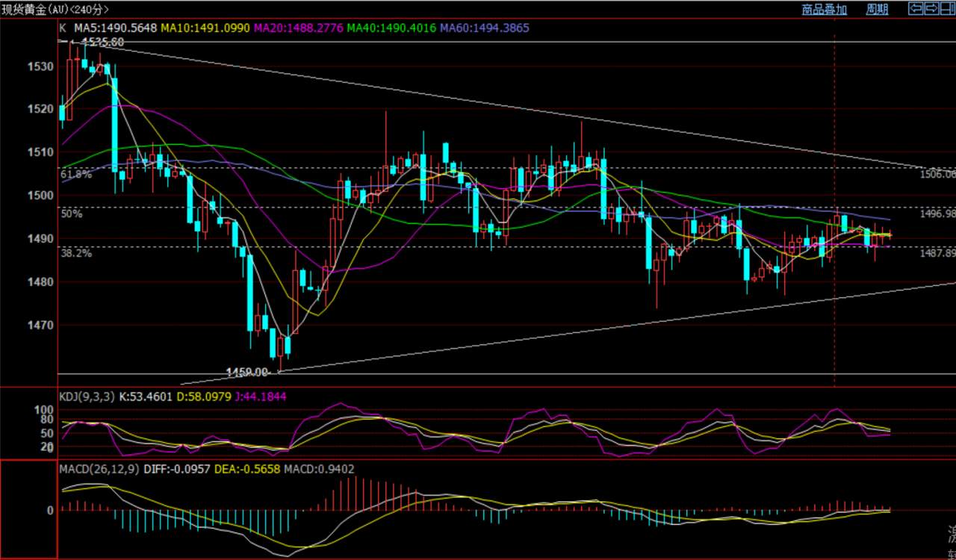The height and width of the screenshot is (560, 956).
Task: Open the 周期 period link
Action: point(877,9)
